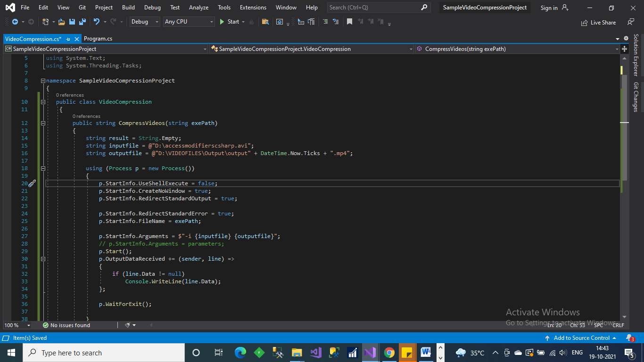
Task: Open the Debug configuration dropdown
Action: (144, 22)
